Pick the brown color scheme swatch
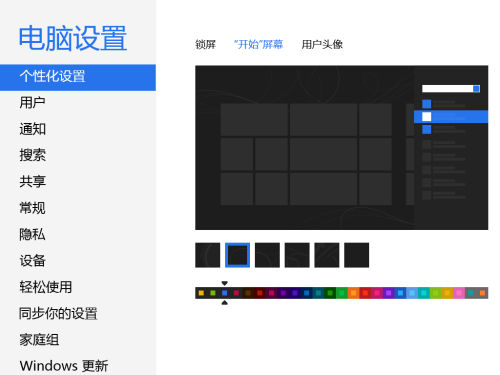This screenshot has height=375, width=500. 248,293
